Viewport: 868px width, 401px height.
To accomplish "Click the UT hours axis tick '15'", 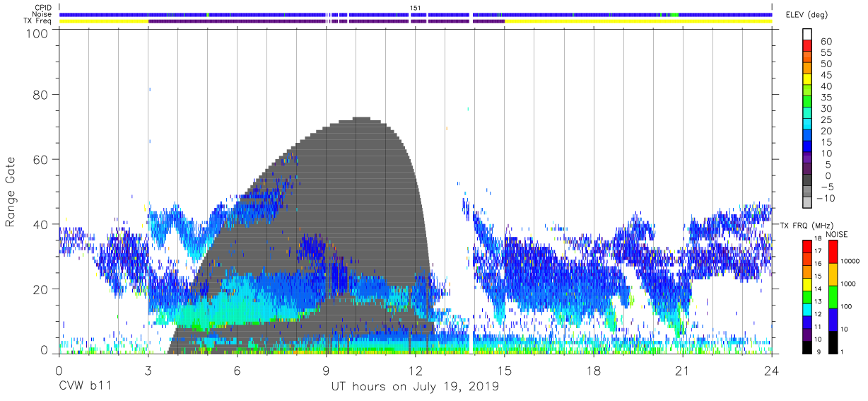I will point(505,371).
